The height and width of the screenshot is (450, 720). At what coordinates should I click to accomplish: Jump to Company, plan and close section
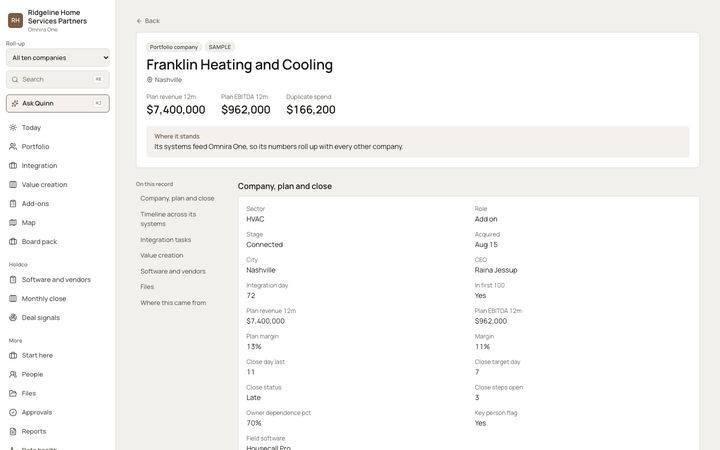(x=177, y=198)
